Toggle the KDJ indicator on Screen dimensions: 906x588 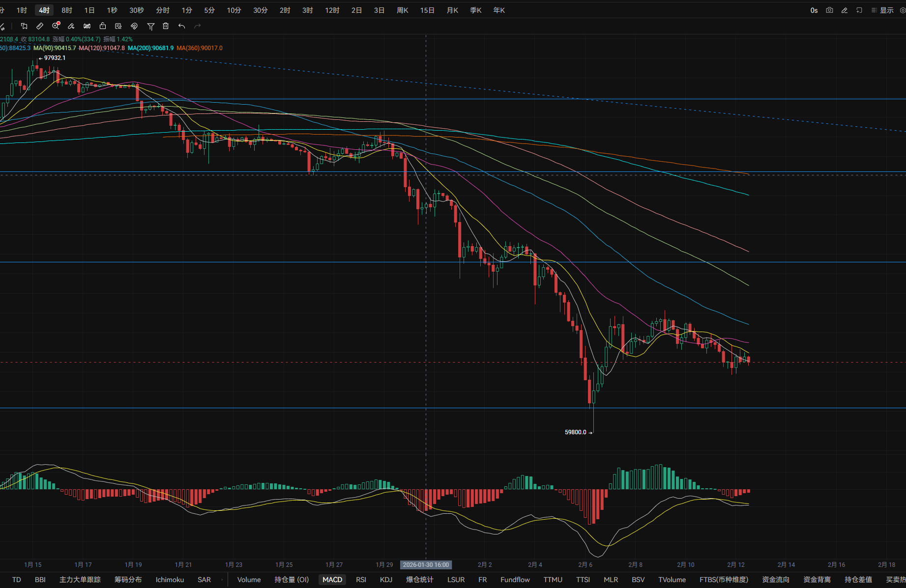386,580
